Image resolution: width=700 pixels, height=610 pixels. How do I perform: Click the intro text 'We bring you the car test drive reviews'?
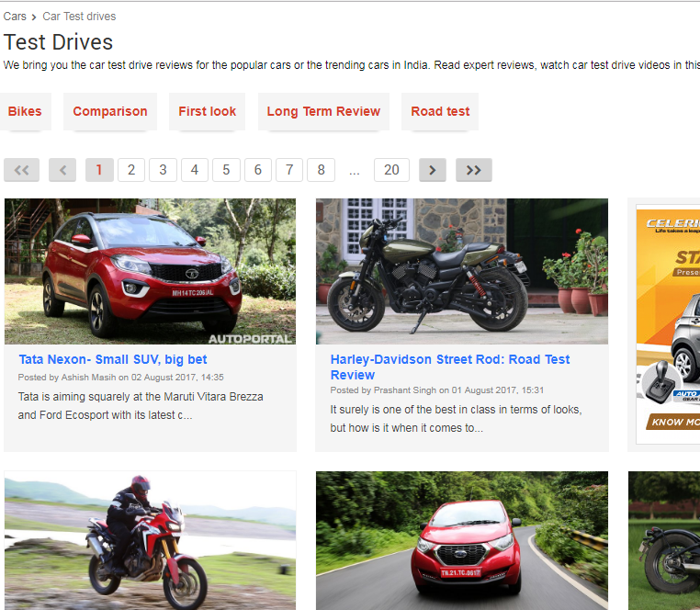[351, 65]
